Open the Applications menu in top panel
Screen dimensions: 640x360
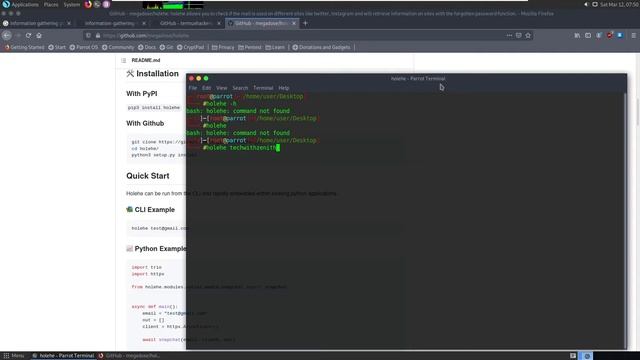(20, 4)
